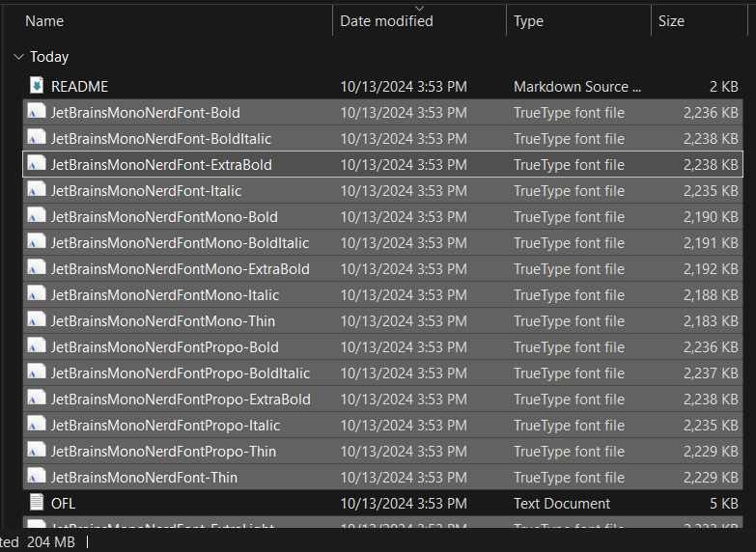Collapse the Today group chevron
The image size is (756, 552).
[18, 58]
